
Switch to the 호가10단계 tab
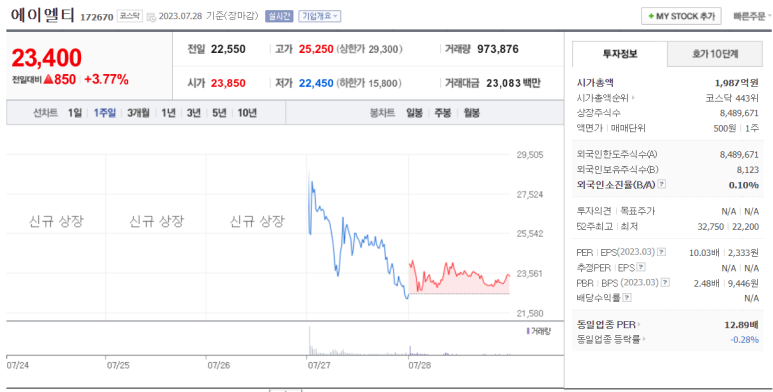pos(714,54)
